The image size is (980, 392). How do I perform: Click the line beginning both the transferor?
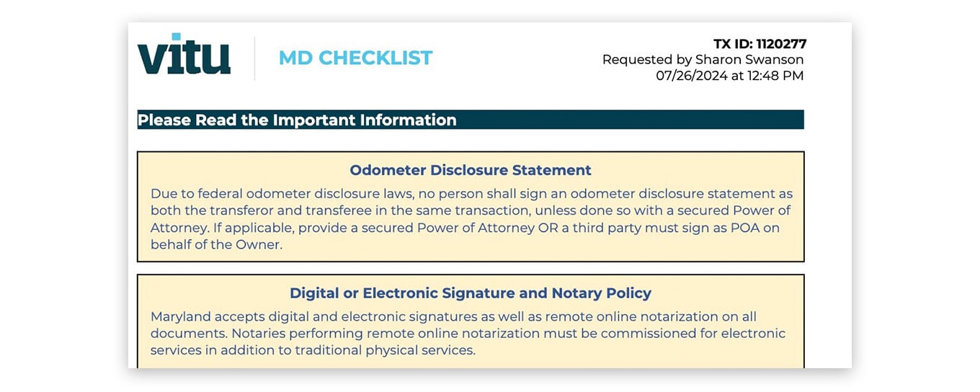(470, 210)
